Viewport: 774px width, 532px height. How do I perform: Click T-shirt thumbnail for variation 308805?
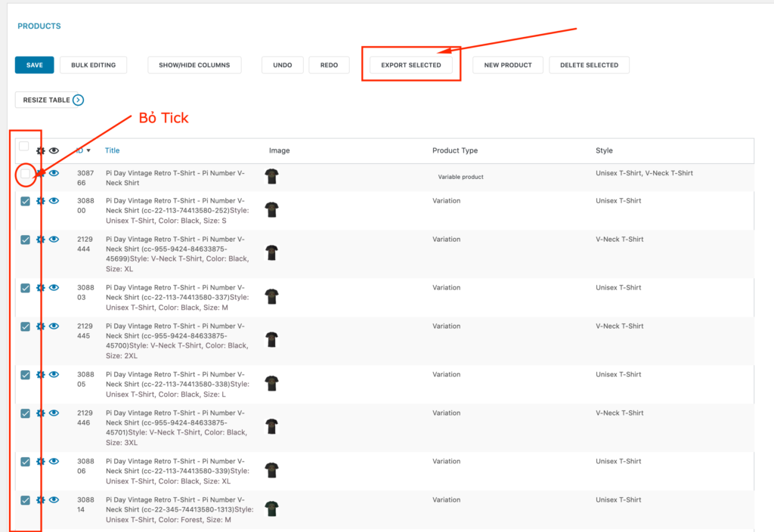271,383
